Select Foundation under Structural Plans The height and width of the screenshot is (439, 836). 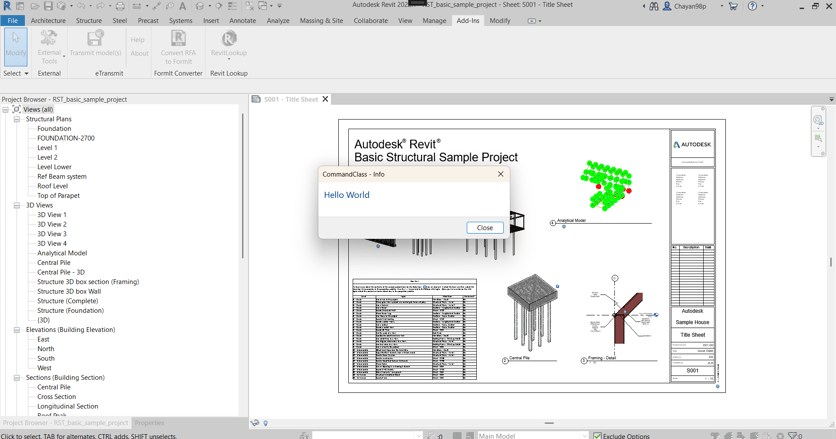54,129
